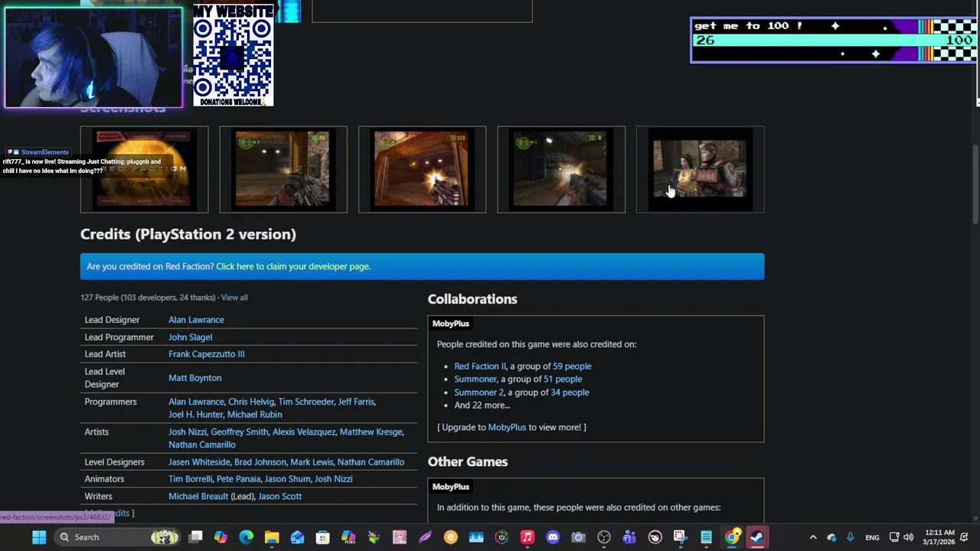Open the second screenshot thumbnail with rifle
Screen dimensions: 980x551
[x=283, y=169]
